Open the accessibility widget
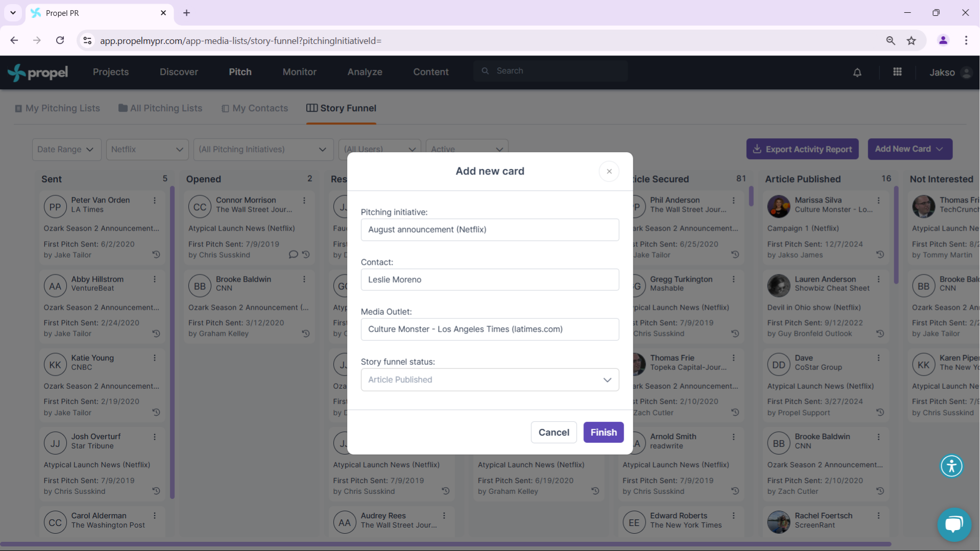Screen dimensions: 980x551 pyautogui.click(x=951, y=466)
